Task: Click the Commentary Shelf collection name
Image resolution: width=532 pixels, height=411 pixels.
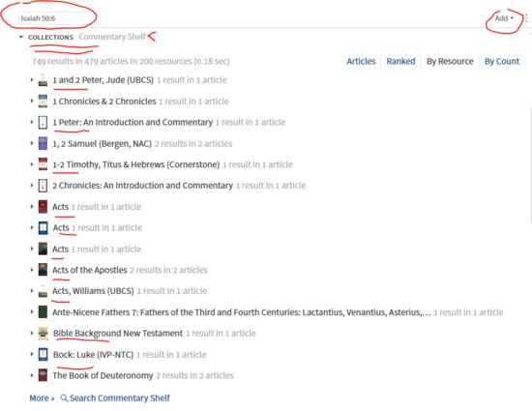Action: point(112,37)
